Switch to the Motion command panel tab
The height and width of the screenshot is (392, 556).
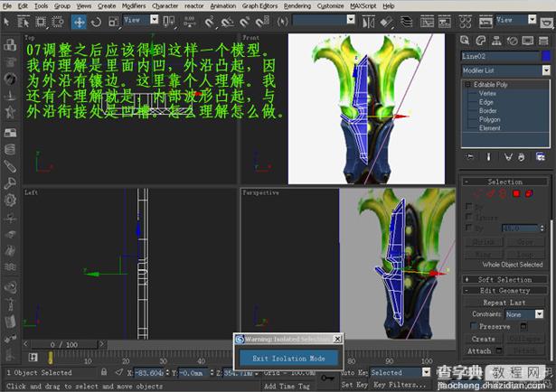click(x=512, y=41)
